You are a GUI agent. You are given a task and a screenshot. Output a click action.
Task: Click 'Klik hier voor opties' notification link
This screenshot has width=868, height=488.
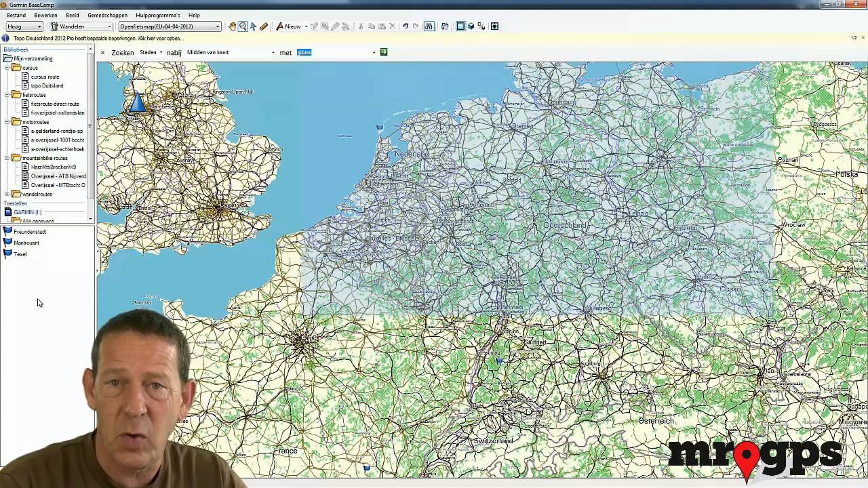coord(159,39)
